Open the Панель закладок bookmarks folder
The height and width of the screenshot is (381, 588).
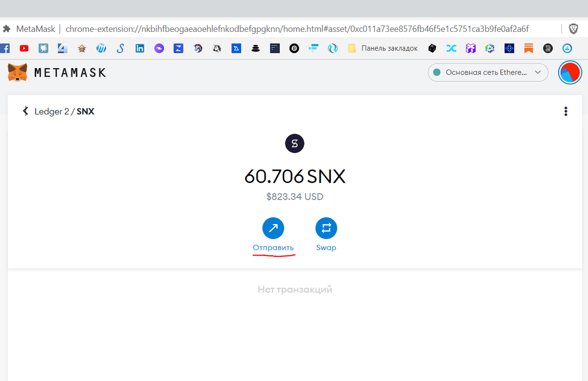(383, 49)
